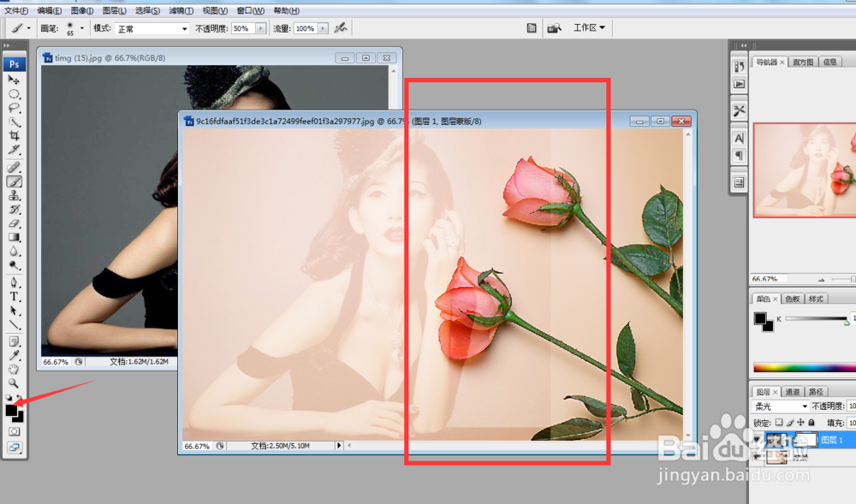Toggle lock position
The image size is (856, 504).
(800, 422)
